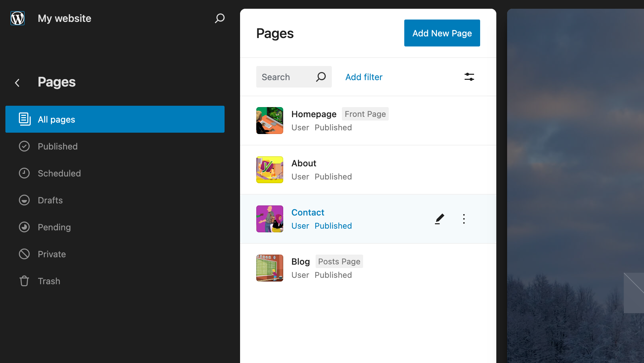Open the Trash pages view

(x=115, y=281)
